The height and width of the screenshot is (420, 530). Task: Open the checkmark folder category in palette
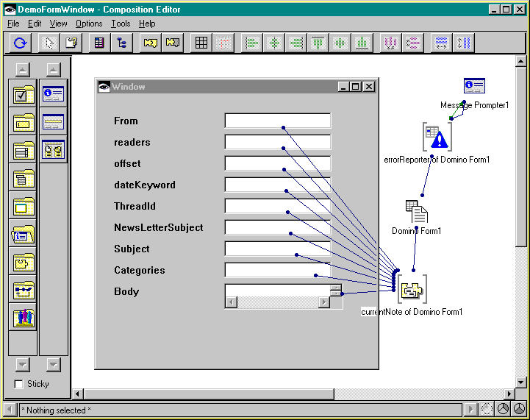[24, 95]
